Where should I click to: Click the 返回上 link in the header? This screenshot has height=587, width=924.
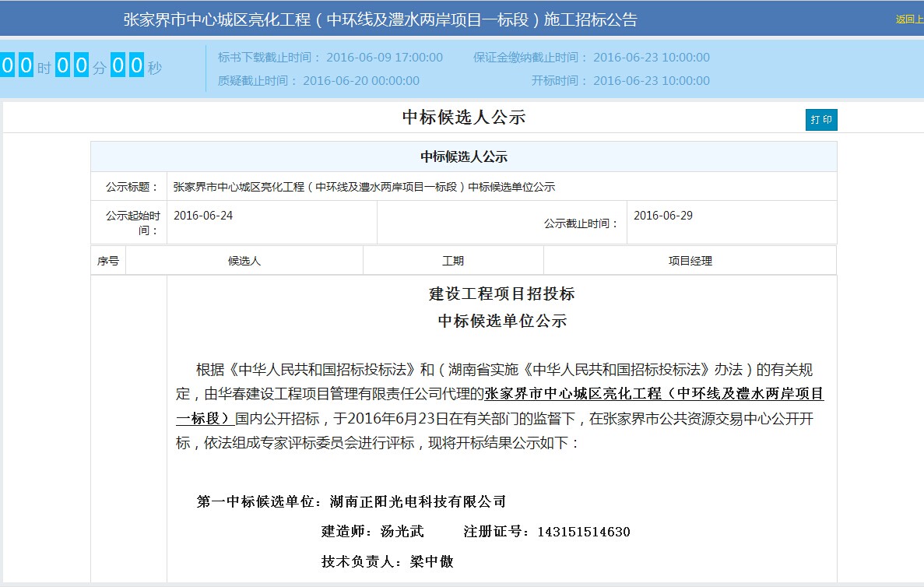(908, 19)
